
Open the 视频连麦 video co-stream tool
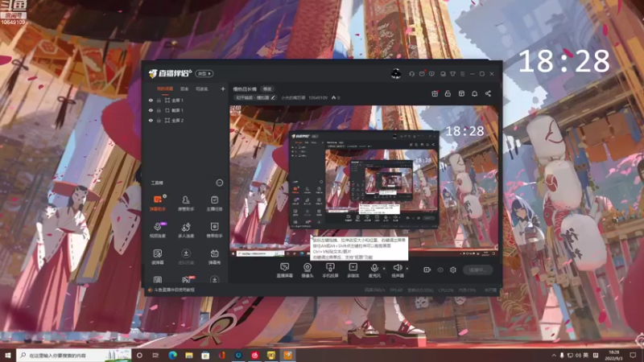point(158,230)
